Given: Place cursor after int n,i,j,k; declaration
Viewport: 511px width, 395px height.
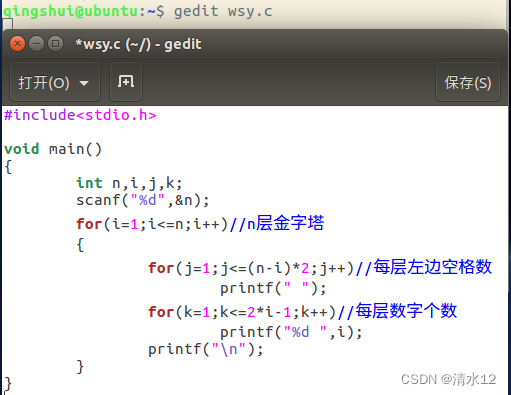Looking at the screenshot, I should (183, 183).
